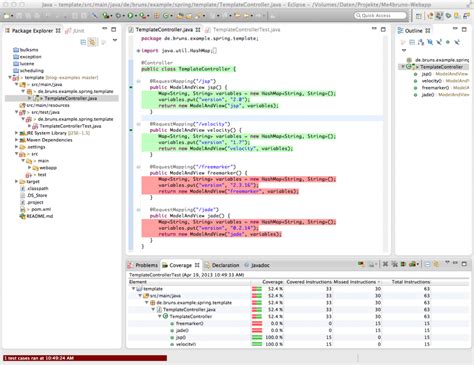
Task: Maximize the Coverage panel
Action: [x=464, y=263]
